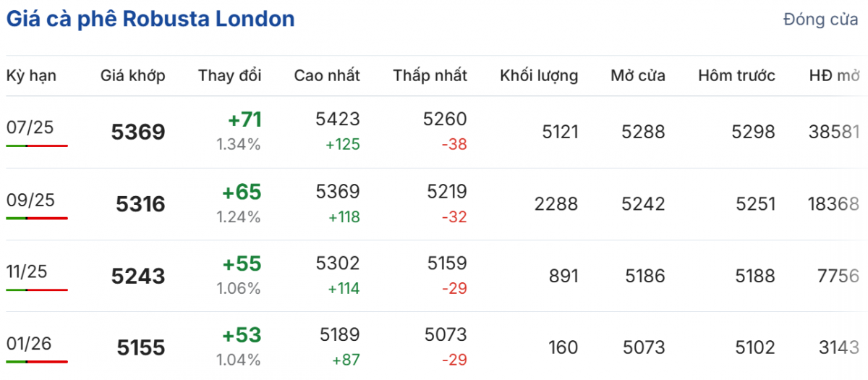Screen dimensions: 868x380
Task: Click the 5369 matched price
Action: (138, 132)
